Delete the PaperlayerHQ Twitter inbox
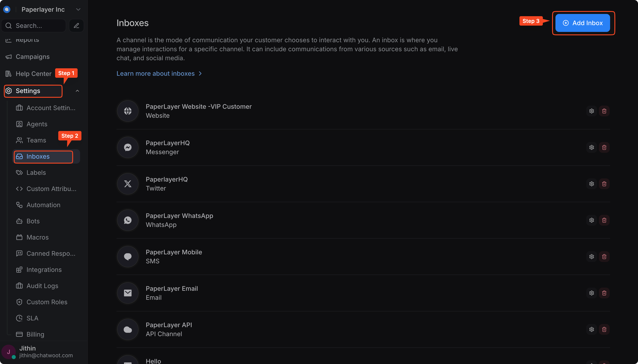Image resolution: width=638 pixels, height=364 pixels. pos(604,184)
